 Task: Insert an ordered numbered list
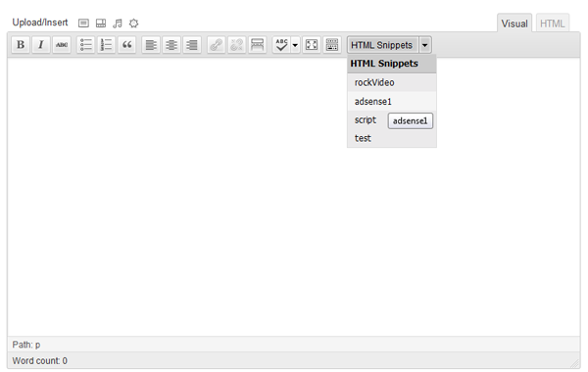(107, 45)
